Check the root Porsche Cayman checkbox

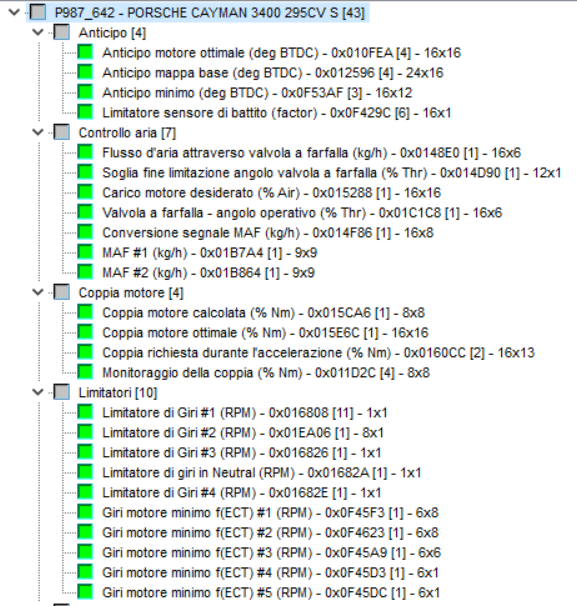pos(38,12)
